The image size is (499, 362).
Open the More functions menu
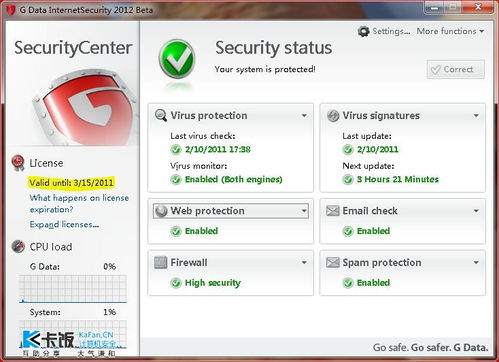pyautogui.click(x=450, y=31)
